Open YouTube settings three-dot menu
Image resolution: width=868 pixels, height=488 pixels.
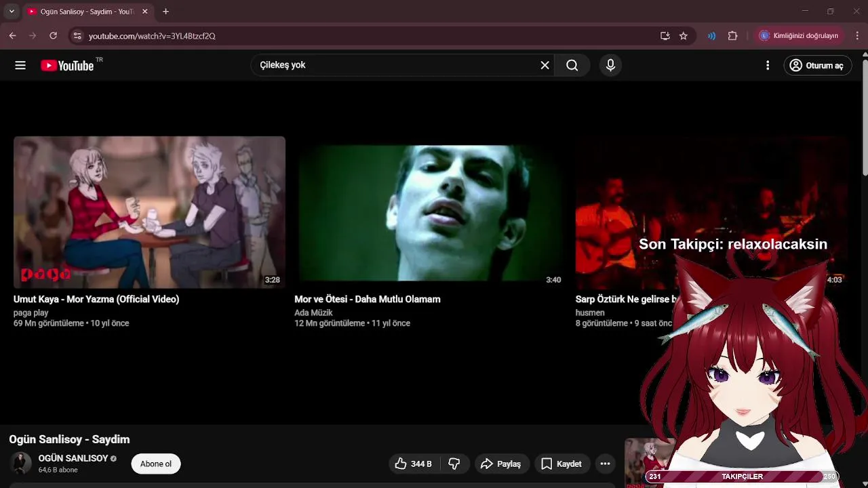click(x=768, y=65)
